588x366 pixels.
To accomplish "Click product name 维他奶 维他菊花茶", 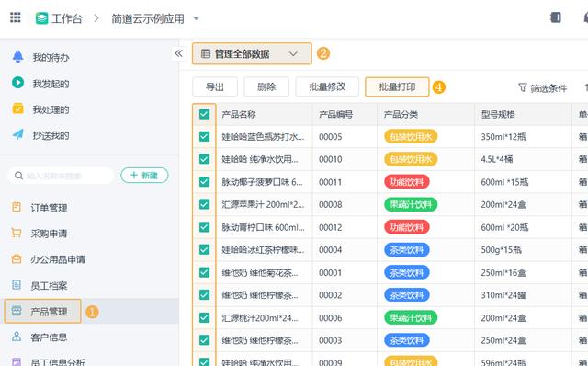I will (x=260, y=272).
